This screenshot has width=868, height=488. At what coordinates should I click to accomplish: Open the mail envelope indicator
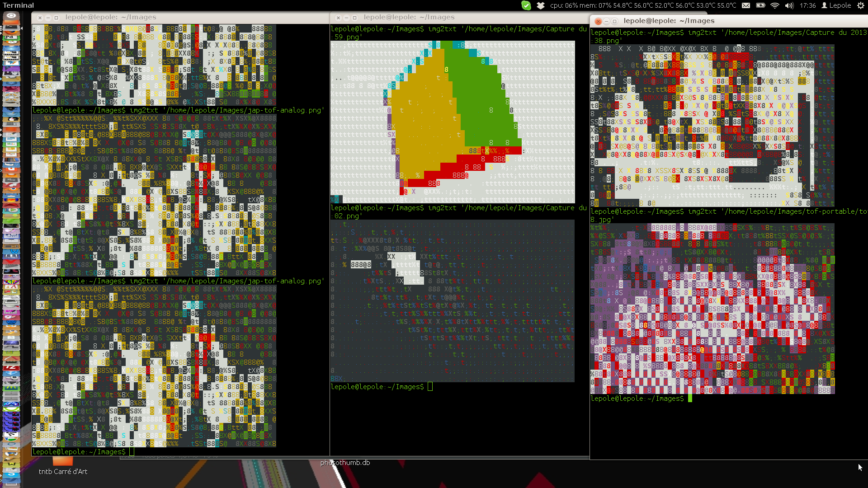point(746,5)
